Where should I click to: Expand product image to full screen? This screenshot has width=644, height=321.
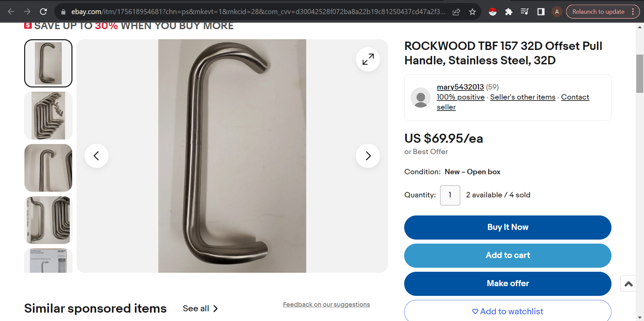368,59
